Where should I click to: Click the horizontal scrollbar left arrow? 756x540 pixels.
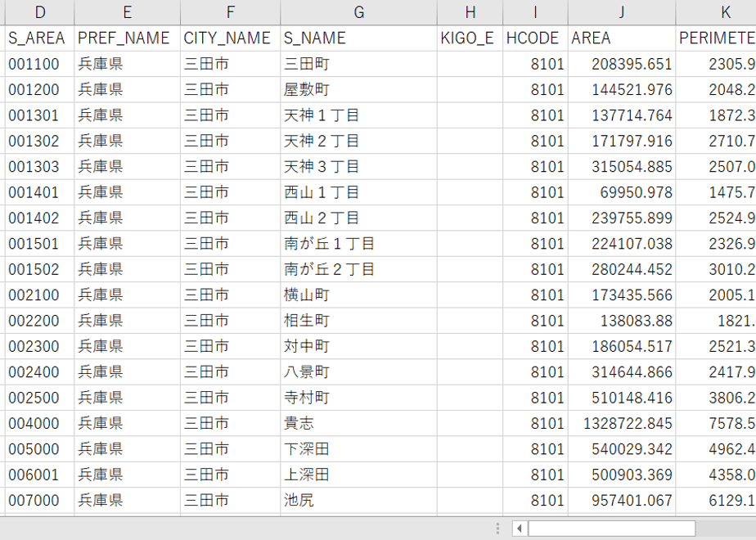pyautogui.click(x=520, y=529)
